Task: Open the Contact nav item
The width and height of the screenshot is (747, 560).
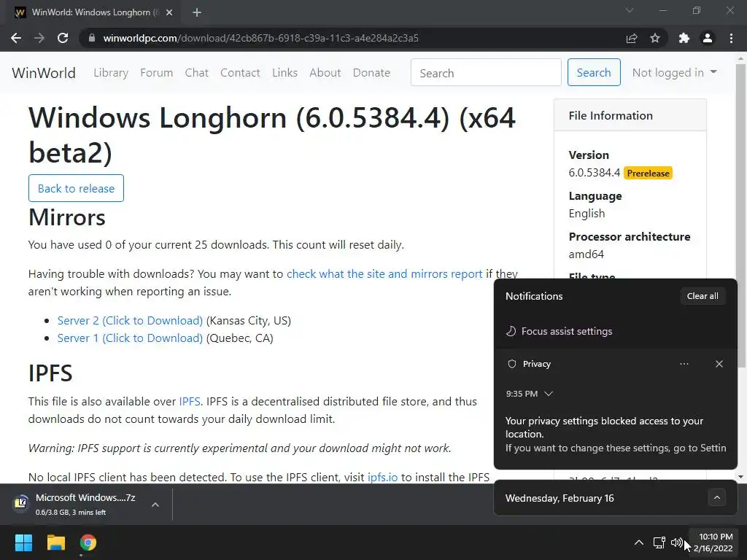Action: (240, 73)
